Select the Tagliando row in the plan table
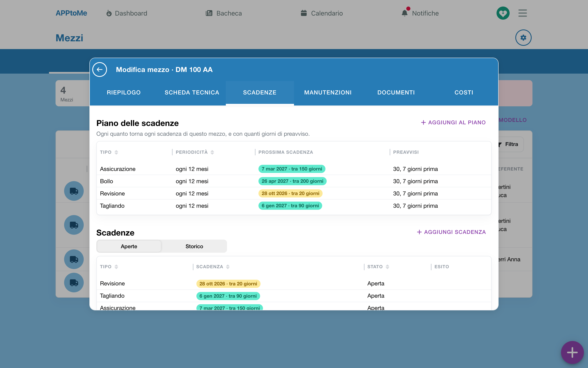Screen dimensions: 588x368 click(294, 206)
